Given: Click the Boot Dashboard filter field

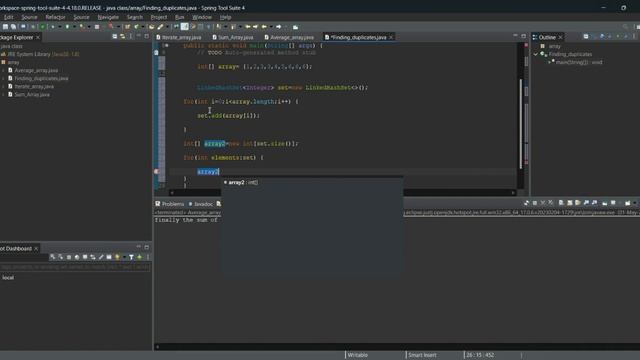Looking at the screenshot, I should coord(76,267).
